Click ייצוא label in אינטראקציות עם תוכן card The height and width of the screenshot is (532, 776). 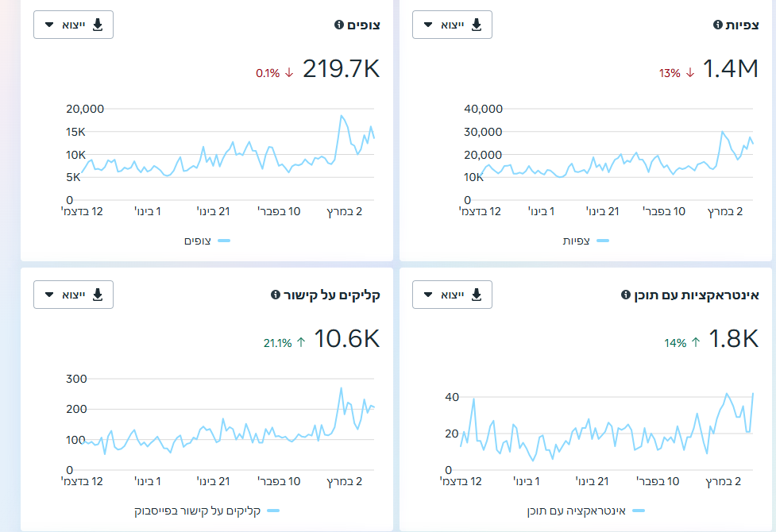tap(453, 295)
